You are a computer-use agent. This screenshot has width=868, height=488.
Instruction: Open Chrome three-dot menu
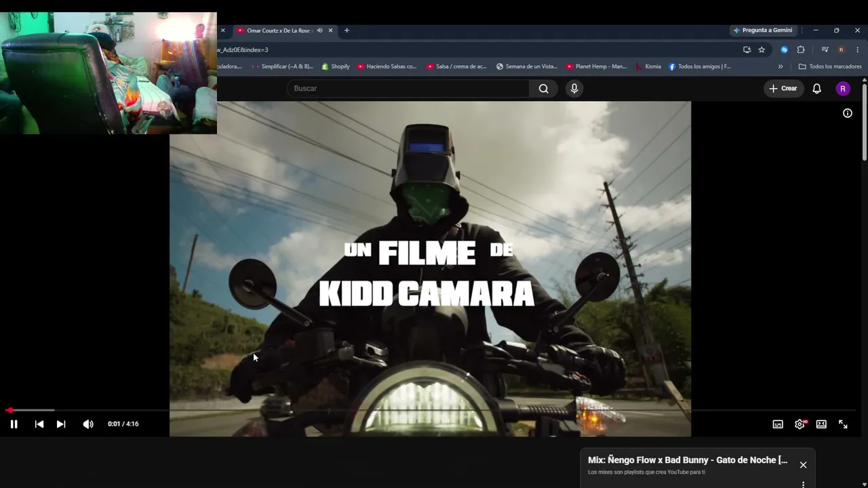[857, 49]
